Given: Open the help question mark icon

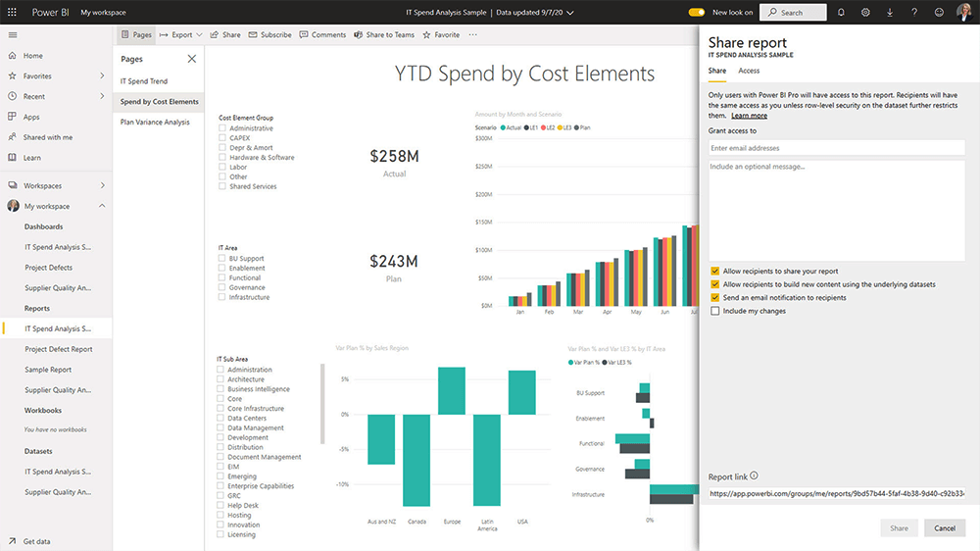Looking at the screenshot, I should [914, 12].
